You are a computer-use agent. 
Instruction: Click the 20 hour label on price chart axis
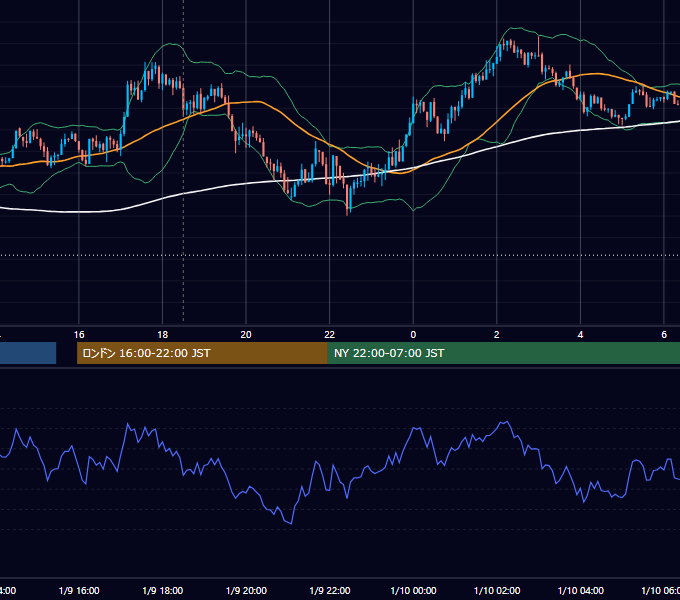click(246, 335)
